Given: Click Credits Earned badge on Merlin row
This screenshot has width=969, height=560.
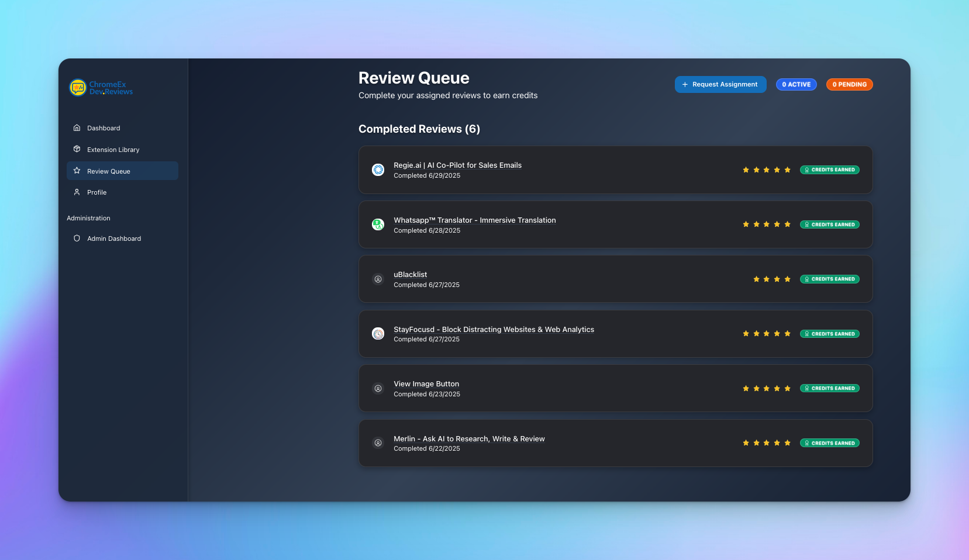Looking at the screenshot, I should click(x=830, y=443).
